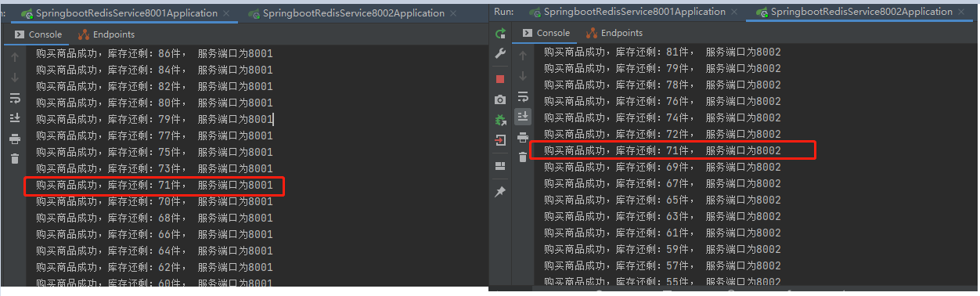The image size is (980, 296).
Task: Click the Down stack trace arrow in the right console
Action: (522, 75)
